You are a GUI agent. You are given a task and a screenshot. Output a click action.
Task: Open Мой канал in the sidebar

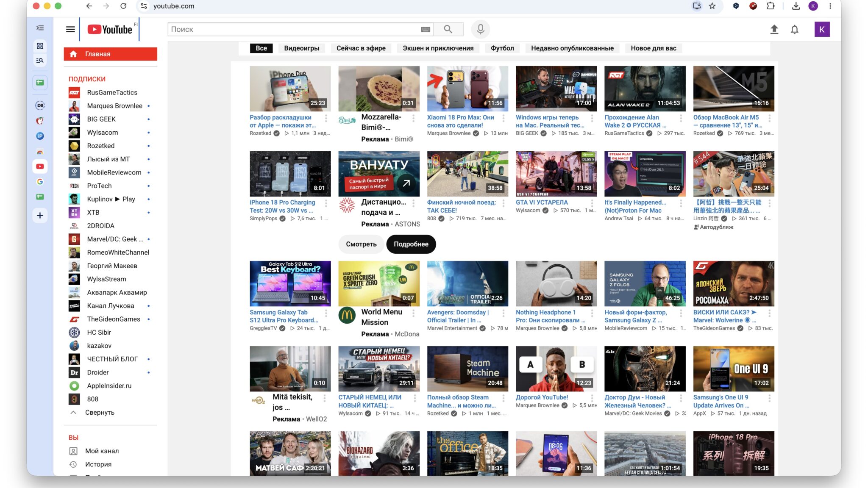point(102,451)
